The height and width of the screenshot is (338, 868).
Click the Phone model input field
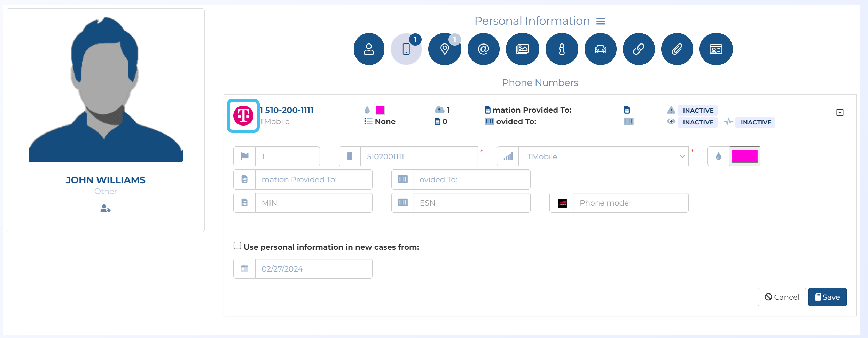[x=630, y=203]
